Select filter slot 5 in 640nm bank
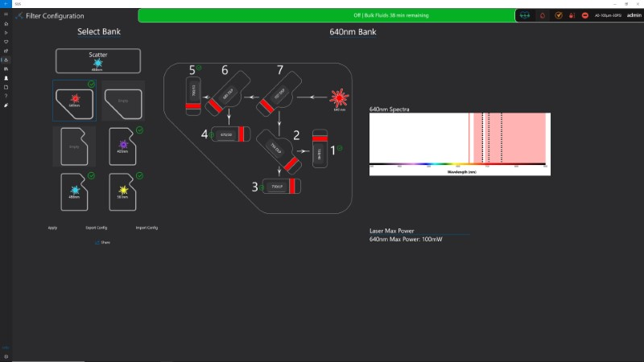This screenshot has height=362, width=644. point(193,96)
